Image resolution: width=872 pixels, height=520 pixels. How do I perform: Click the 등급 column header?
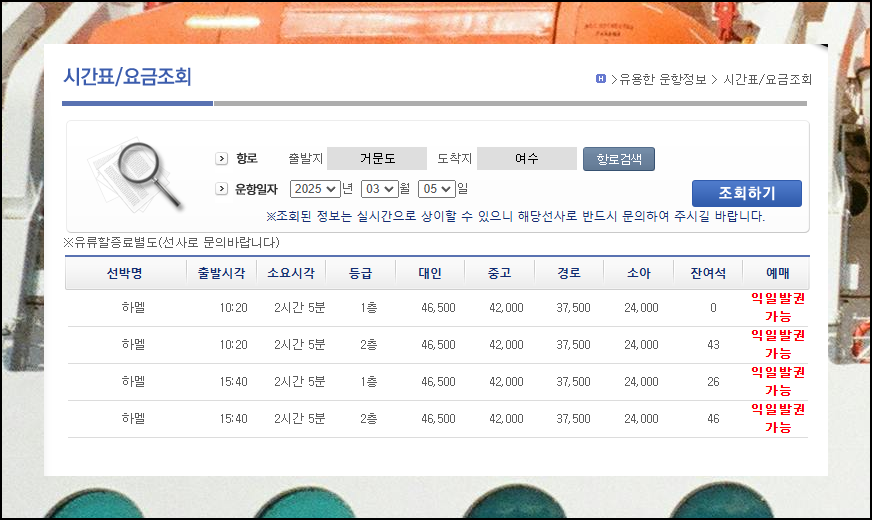tap(360, 273)
